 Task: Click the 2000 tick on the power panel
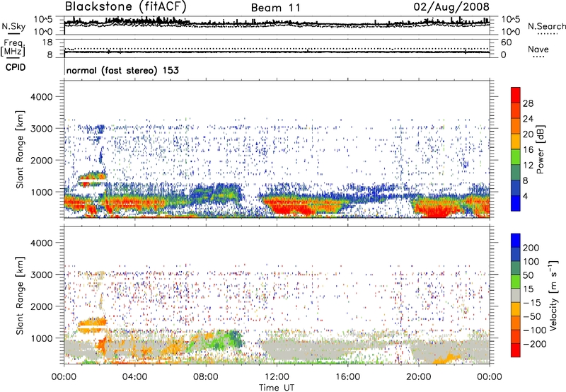pyautogui.click(x=41, y=160)
